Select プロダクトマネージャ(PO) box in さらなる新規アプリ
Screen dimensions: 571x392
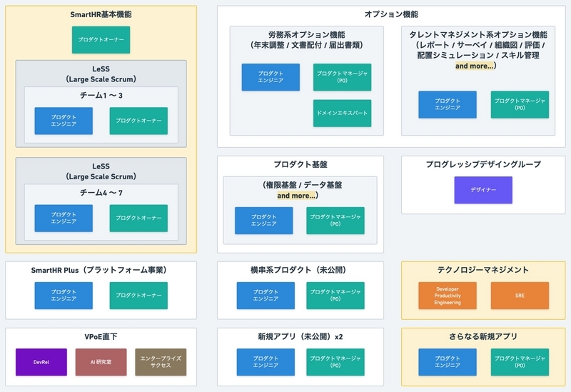[x=520, y=362]
